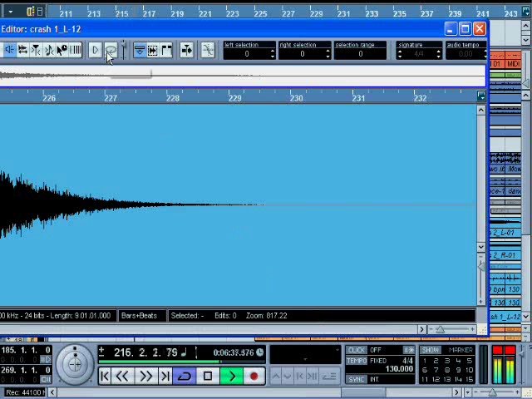532x399 pixels.
Task: Click the precount icon beside CLICK OFF
Action: pos(408,350)
